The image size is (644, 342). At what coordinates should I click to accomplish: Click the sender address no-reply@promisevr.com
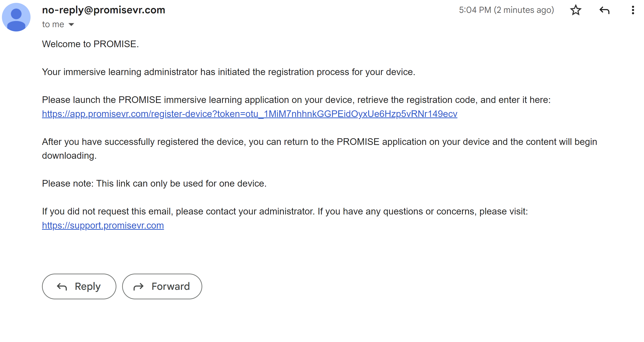(x=104, y=10)
